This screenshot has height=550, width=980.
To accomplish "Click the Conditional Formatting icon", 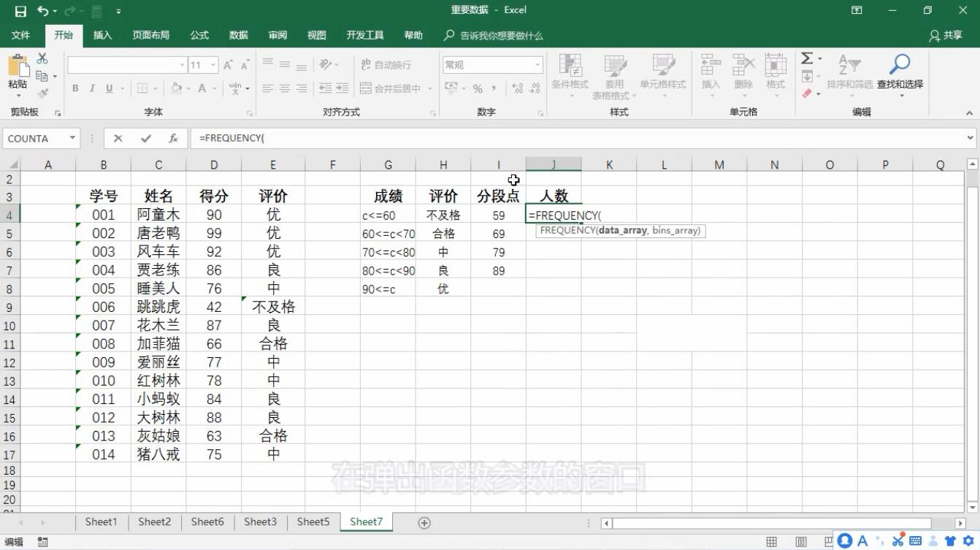I will coord(570,66).
